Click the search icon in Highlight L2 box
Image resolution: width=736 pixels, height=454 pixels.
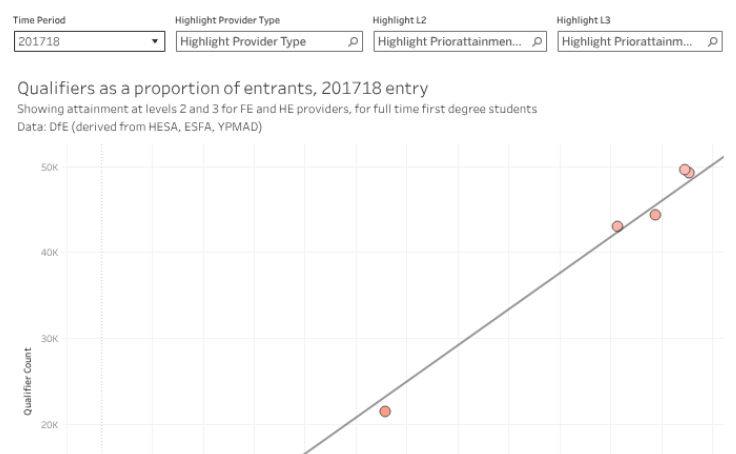coord(537,42)
